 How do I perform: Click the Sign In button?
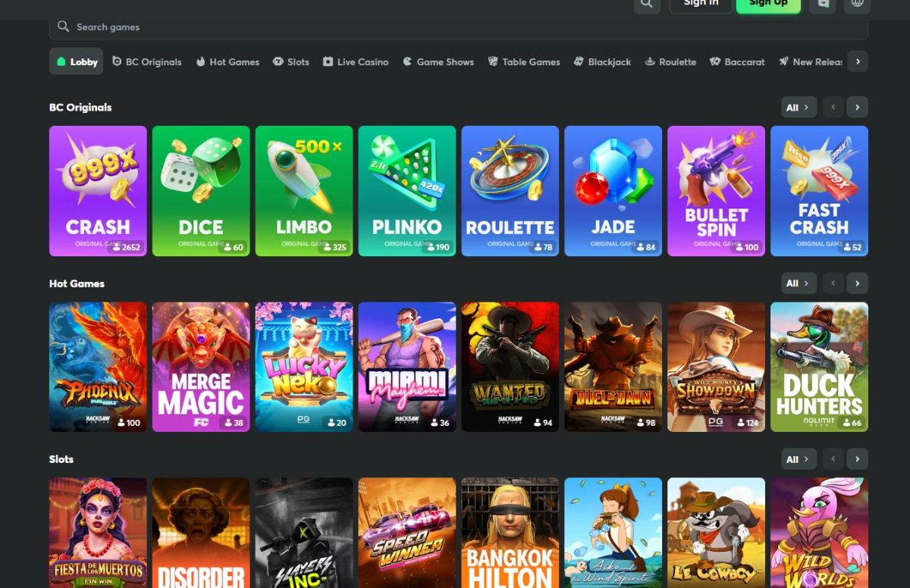point(701,2)
